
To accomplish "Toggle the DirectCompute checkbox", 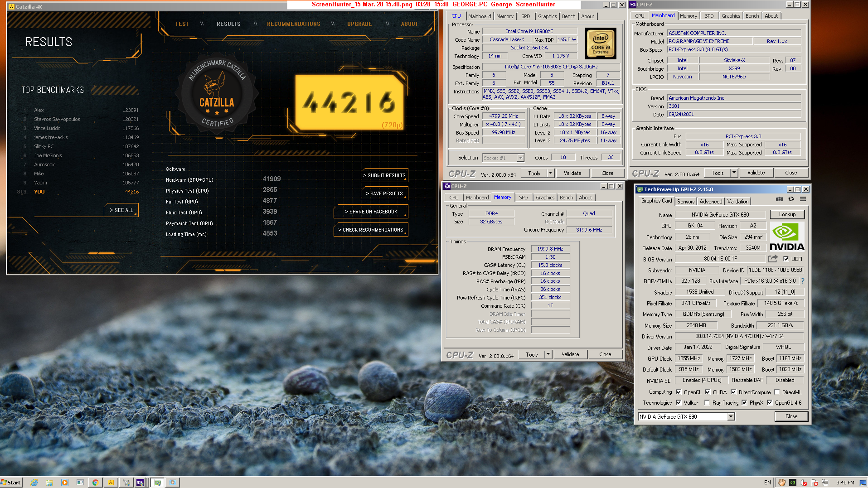I will coord(733,392).
